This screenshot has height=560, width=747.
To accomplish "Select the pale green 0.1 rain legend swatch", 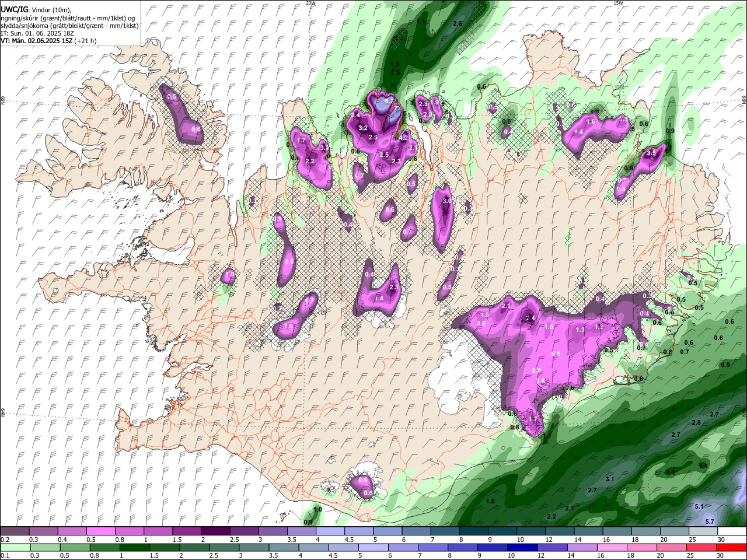I will tap(15, 547).
